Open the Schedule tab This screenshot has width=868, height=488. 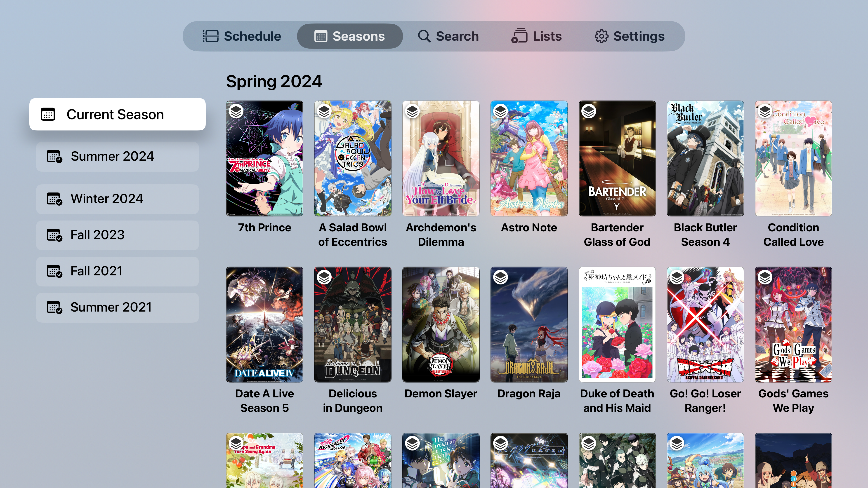(242, 36)
